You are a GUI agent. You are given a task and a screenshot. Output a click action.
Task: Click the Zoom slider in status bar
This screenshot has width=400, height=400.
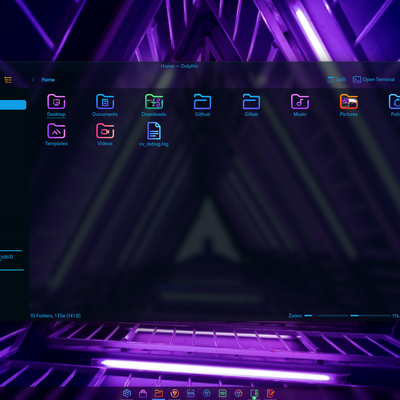pyautogui.click(x=326, y=315)
